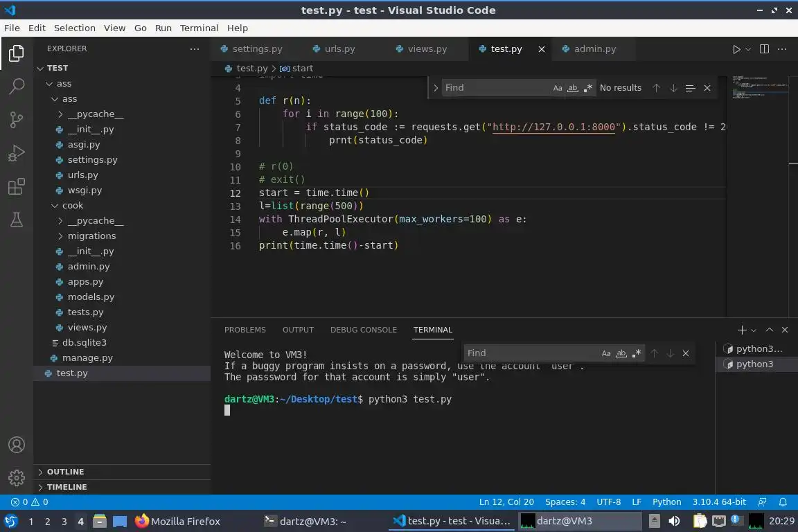Viewport: 798px width, 532px height.
Task: Split the editor right
Action: (x=764, y=49)
